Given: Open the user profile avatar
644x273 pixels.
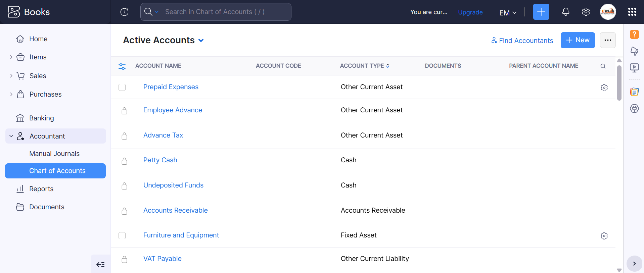Looking at the screenshot, I should point(608,12).
